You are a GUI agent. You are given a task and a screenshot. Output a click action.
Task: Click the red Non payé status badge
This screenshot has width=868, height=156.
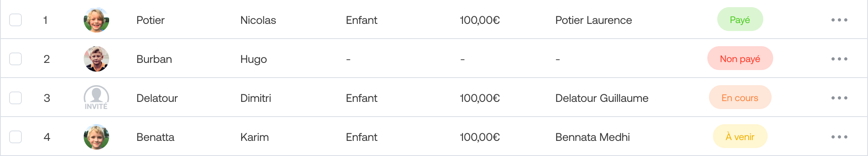[740, 58]
